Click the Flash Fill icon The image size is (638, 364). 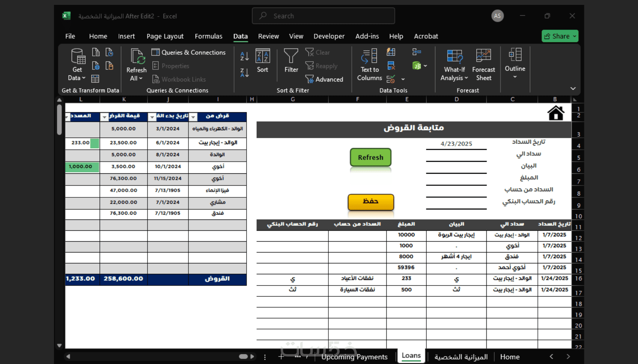coord(391,52)
